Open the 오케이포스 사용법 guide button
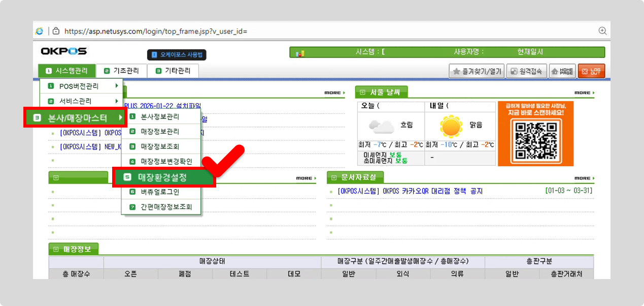The width and height of the screenshot is (644, 306). (x=177, y=54)
